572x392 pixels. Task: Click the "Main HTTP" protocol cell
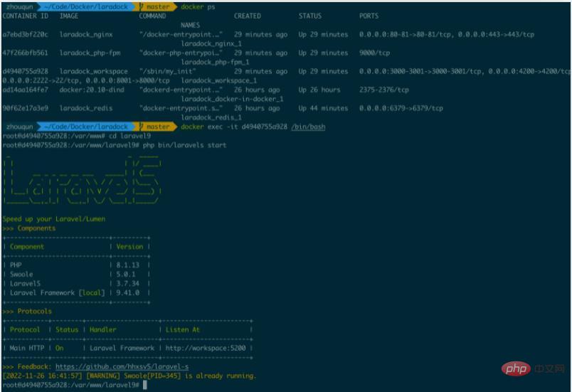(x=27, y=348)
